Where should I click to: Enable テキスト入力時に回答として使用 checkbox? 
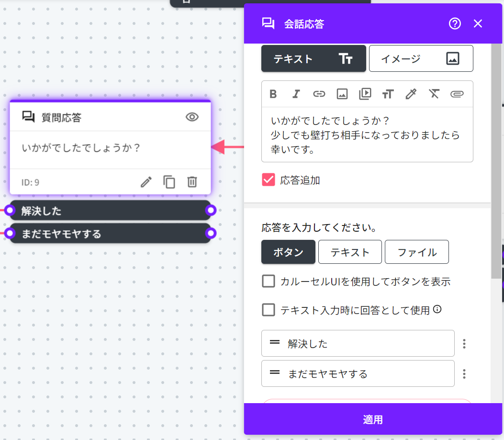tap(269, 310)
